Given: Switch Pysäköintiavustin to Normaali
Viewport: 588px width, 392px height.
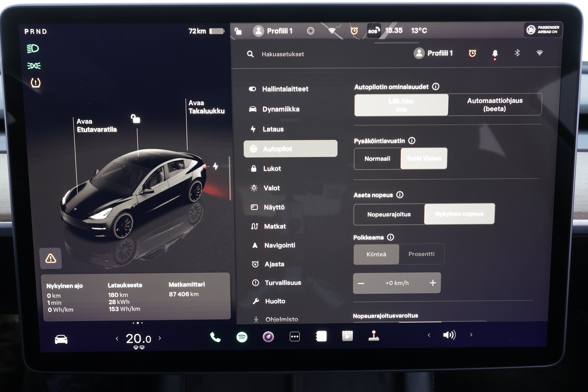Looking at the screenshot, I should (x=377, y=159).
